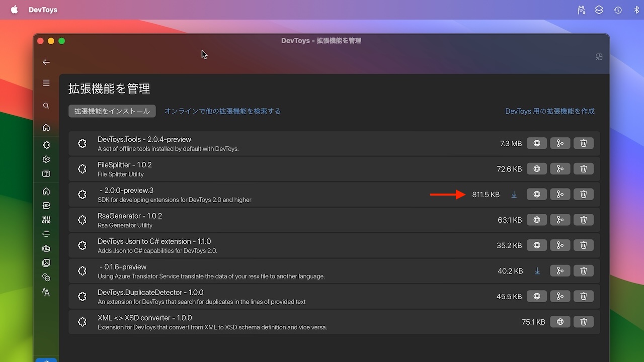
Task: Open globe for the 2.0.0-preview.3 SDK row
Action: pos(537,195)
